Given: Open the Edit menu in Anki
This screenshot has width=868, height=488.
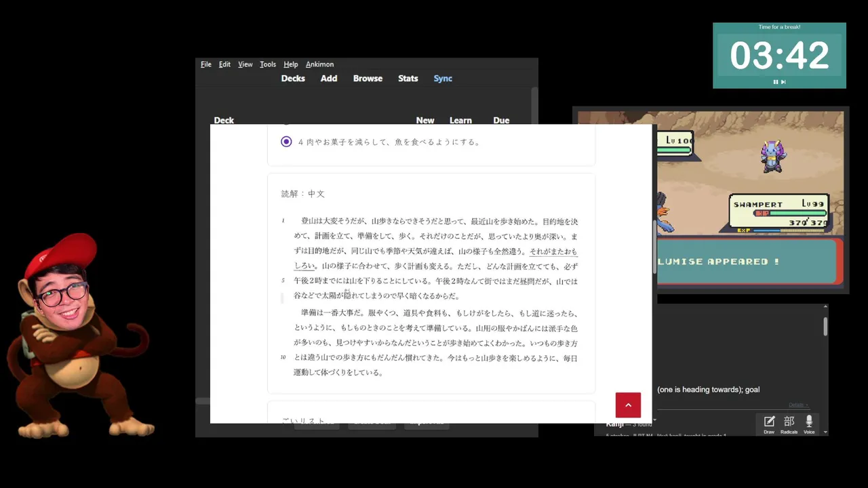Looking at the screenshot, I should (x=224, y=64).
